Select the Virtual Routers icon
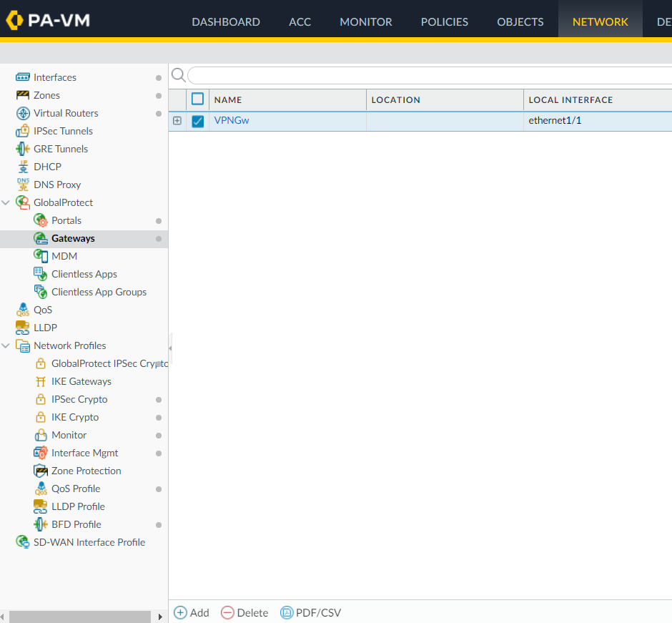The image size is (672, 623). (22, 113)
